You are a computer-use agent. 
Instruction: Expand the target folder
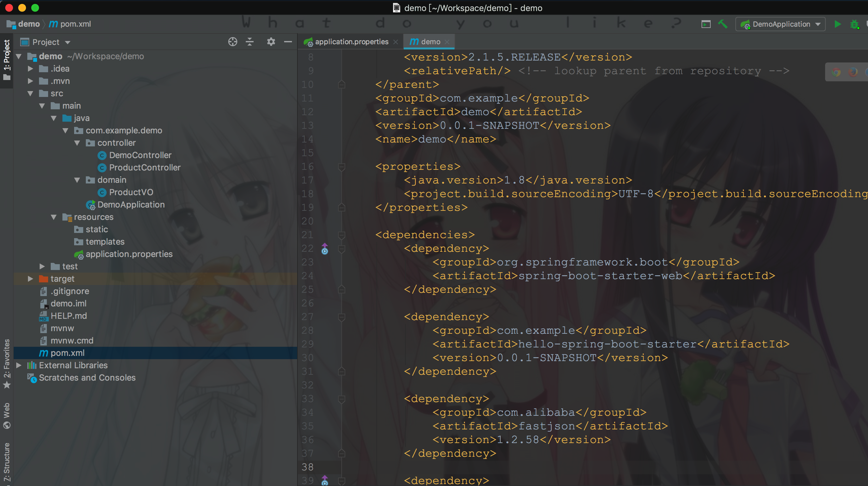point(30,278)
